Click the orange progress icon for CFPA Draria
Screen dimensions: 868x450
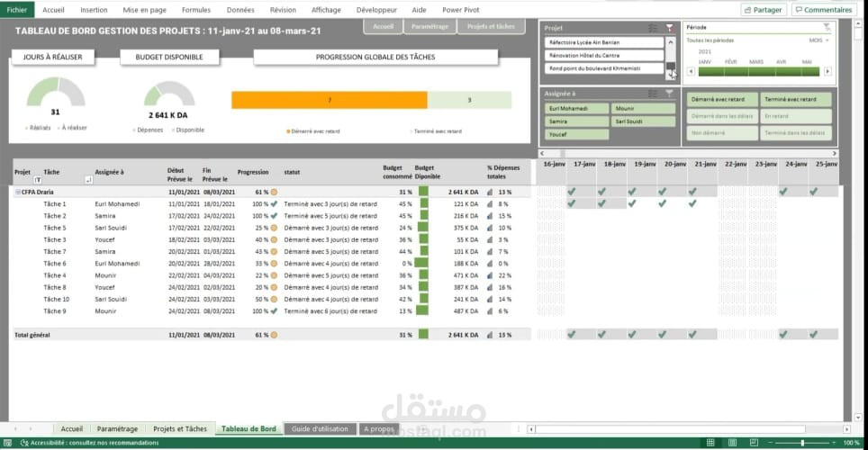(274, 192)
